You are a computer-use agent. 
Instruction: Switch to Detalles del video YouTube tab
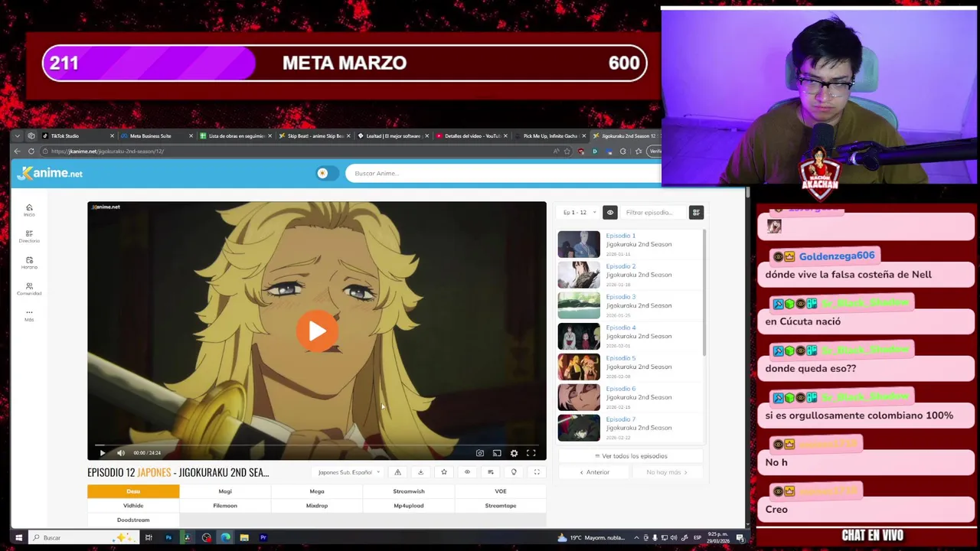(472, 135)
